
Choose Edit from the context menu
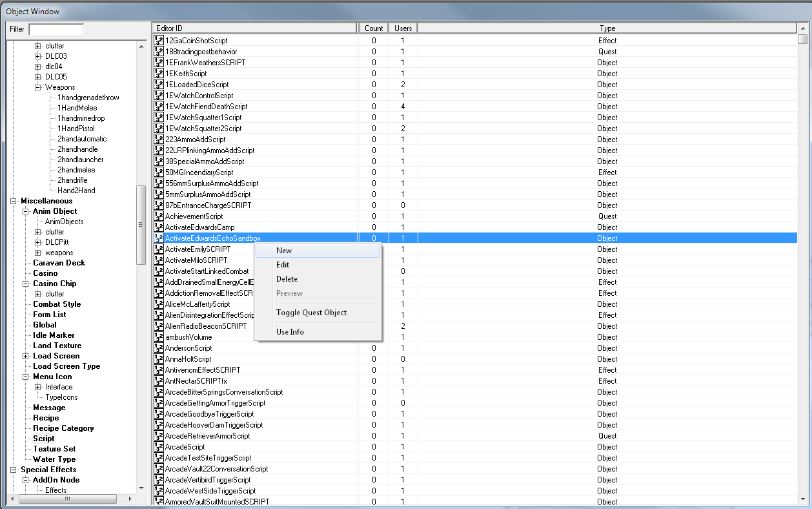tap(284, 264)
